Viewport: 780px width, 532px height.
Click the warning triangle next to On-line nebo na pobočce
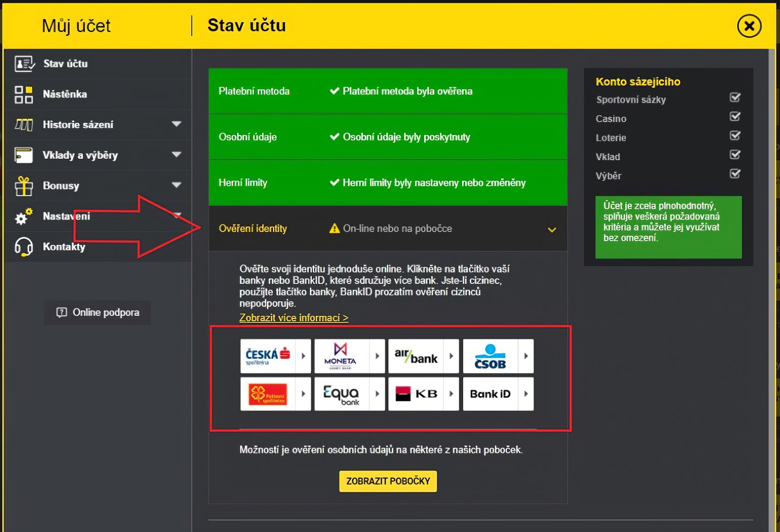[x=335, y=229]
